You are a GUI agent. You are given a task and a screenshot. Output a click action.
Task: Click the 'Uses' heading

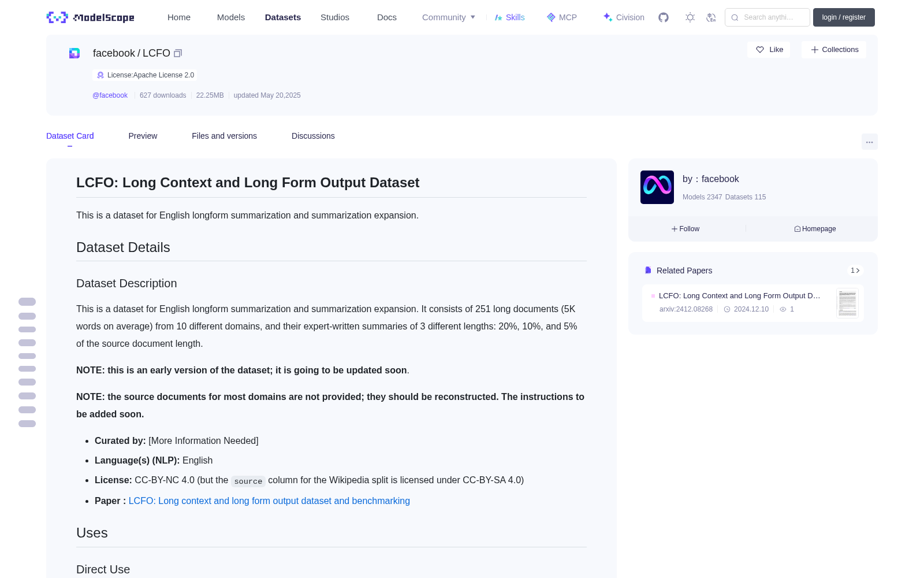[x=92, y=533]
